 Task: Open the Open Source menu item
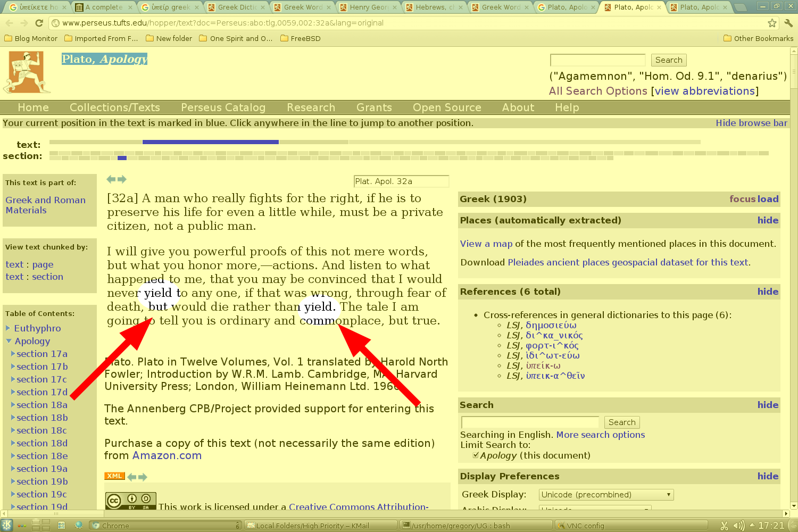[447, 107]
